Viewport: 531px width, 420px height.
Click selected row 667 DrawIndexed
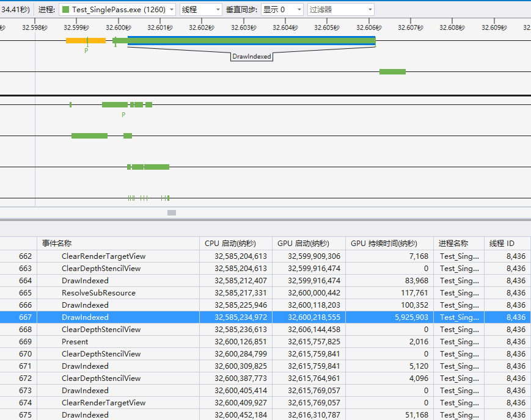click(x=265, y=317)
